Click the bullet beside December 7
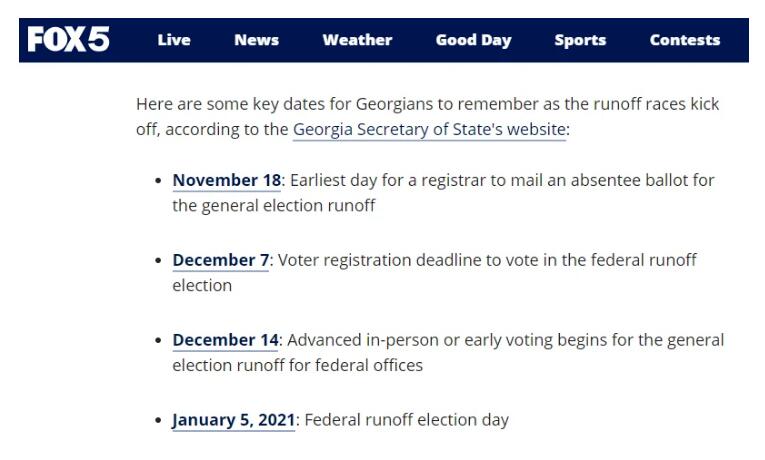The height and width of the screenshot is (460, 765). pos(158,261)
